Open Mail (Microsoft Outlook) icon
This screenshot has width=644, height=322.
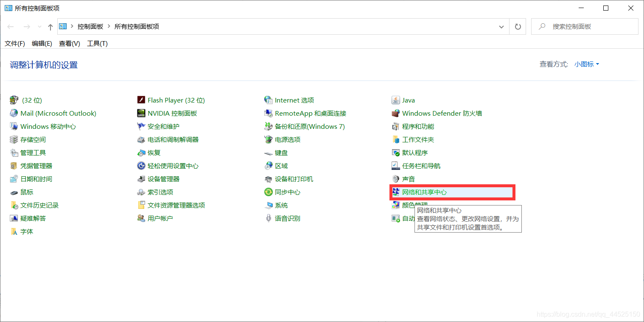tap(14, 113)
